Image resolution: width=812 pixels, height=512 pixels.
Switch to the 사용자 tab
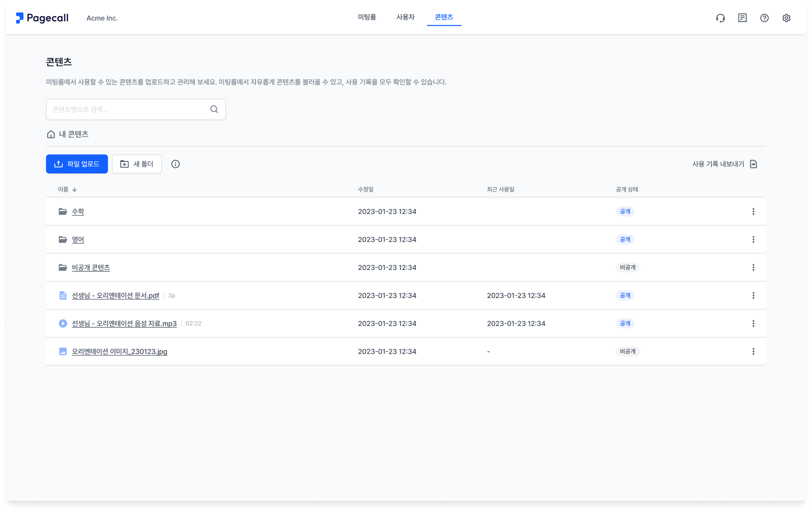(x=405, y=17)
